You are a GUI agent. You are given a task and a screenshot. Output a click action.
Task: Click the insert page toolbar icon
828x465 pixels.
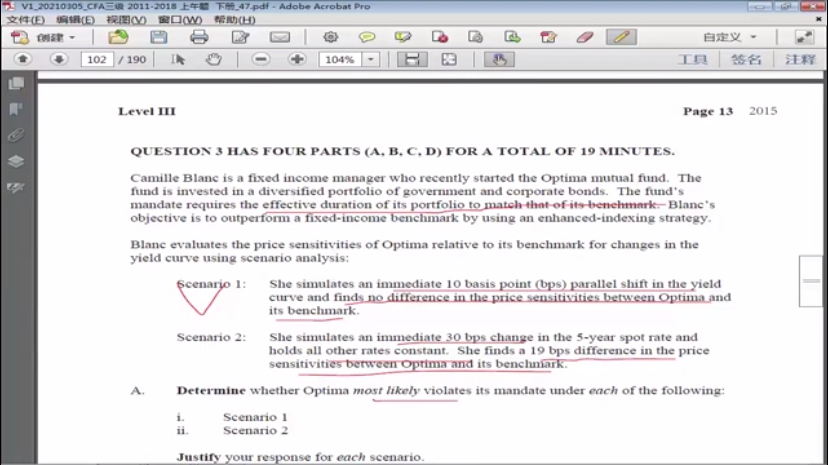(x=512, y=37)
